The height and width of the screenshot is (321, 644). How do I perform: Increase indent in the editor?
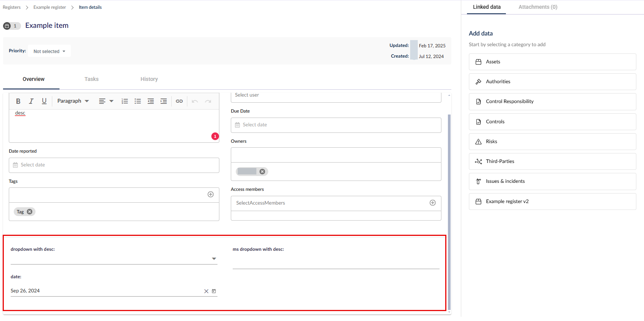coord(164,101)
